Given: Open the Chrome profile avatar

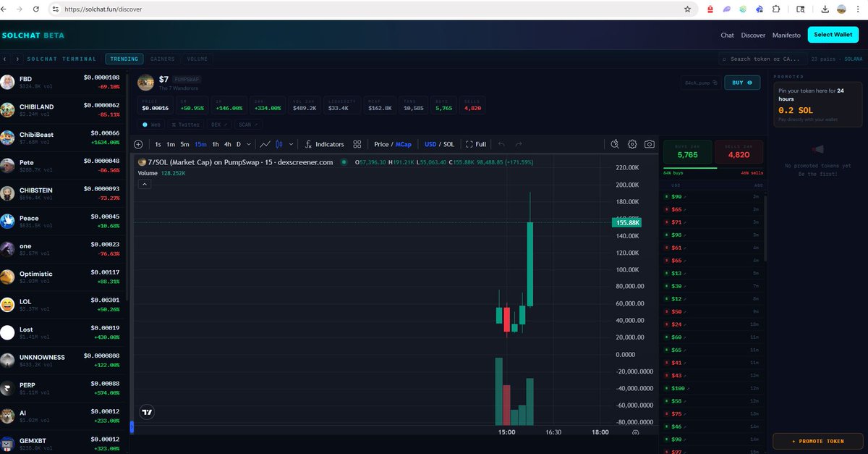Looking at the screenshot, I should click(x=842, y=9).
